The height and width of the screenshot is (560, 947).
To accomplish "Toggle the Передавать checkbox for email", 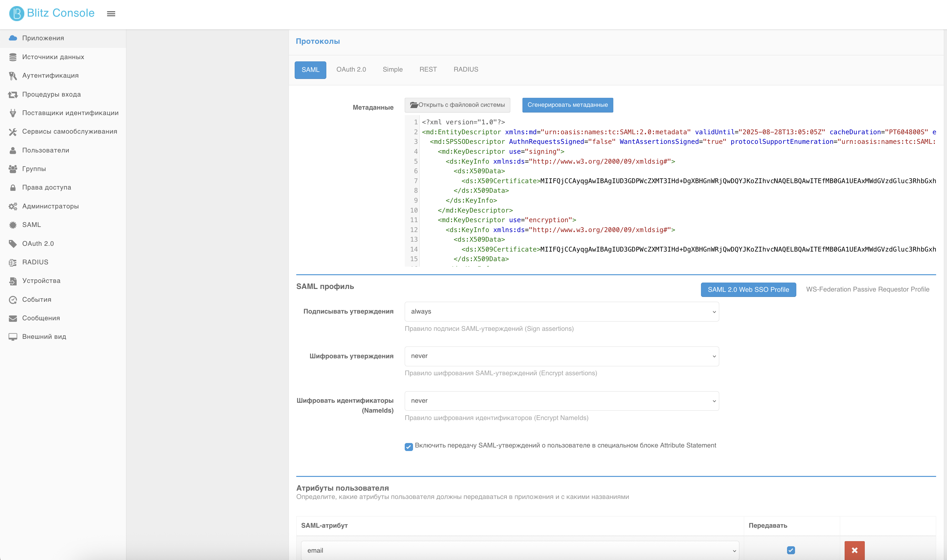I will click(791, 550).
